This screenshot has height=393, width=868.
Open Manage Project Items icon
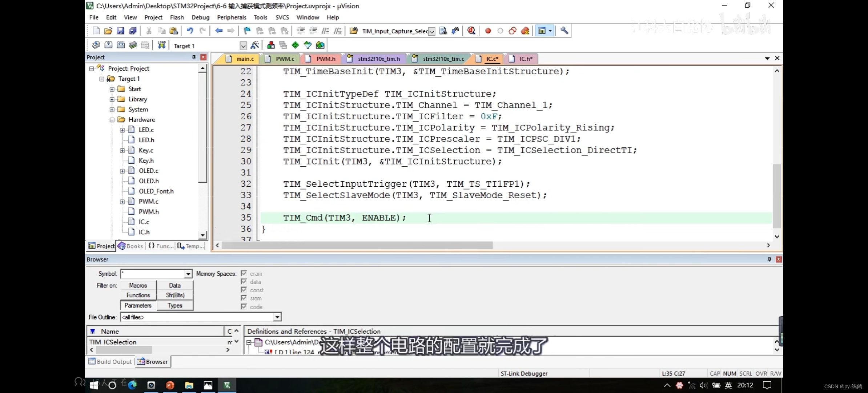click(x=271, y=45)
